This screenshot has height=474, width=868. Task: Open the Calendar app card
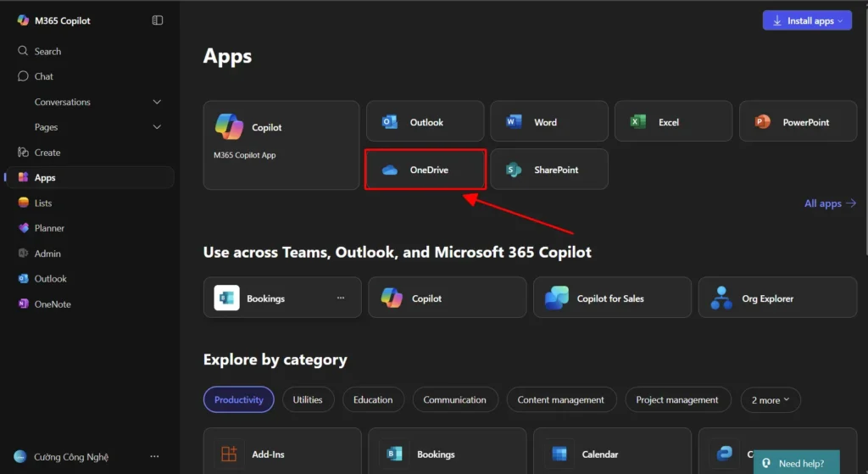click(612, 451)
